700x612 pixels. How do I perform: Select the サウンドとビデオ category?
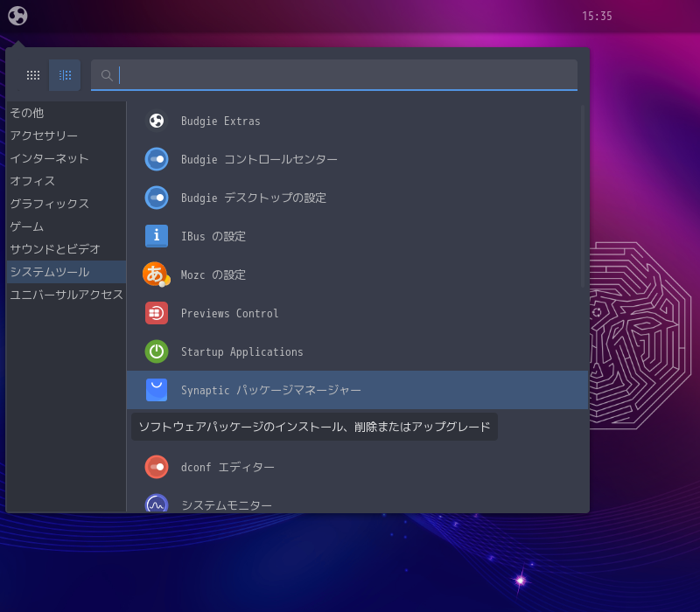pos(66,249)
